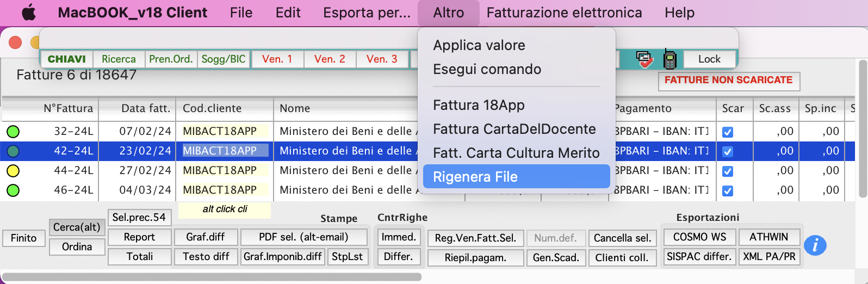Click the vertical scrollbar thumb

coord(863,128)
